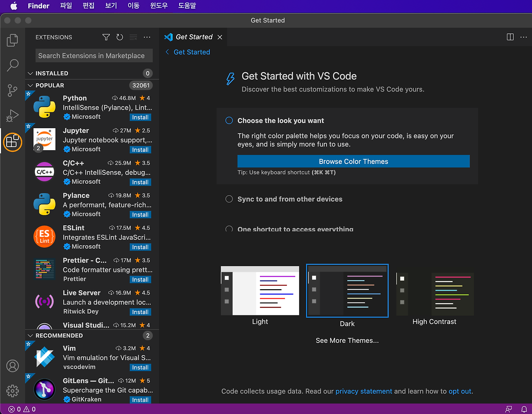
Task: Clear extensions search results icon
Action: [x=133, y=37]
